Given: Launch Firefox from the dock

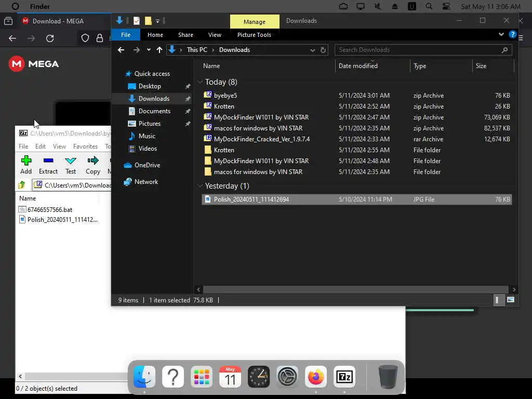Looking at the screenshot, I should (x=316, y=377).
